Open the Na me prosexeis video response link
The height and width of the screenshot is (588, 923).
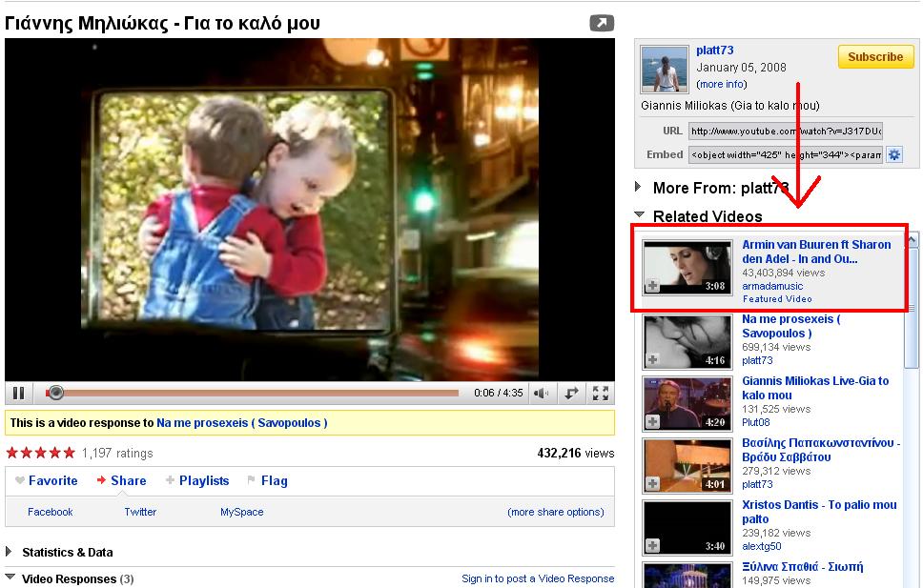click(x=242, y=422)
